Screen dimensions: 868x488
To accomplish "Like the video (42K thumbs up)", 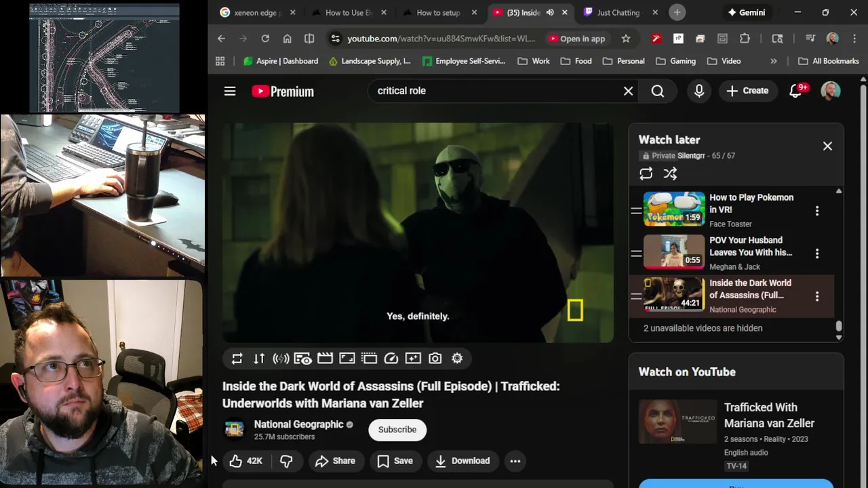I will (x=245, y=461).
